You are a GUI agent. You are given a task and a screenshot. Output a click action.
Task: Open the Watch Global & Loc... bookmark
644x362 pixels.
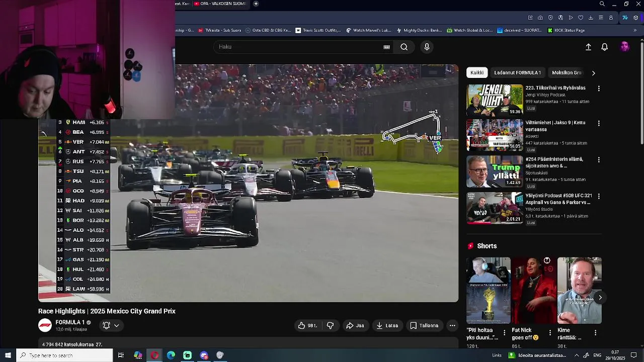click(469, 30)
